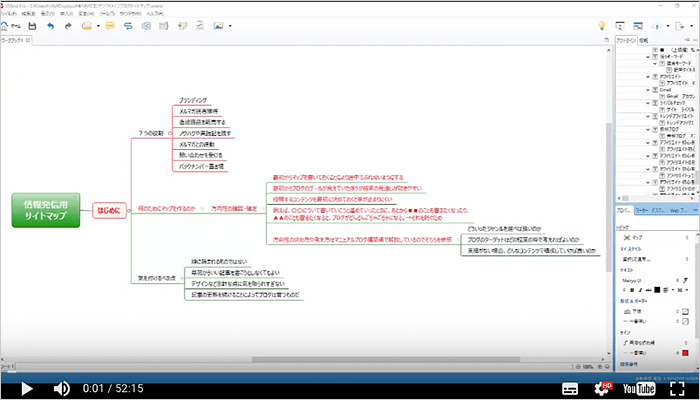The image size is (700, 400).
Task: Click the Save disk icon in toolbar
Action: [27, 26]
